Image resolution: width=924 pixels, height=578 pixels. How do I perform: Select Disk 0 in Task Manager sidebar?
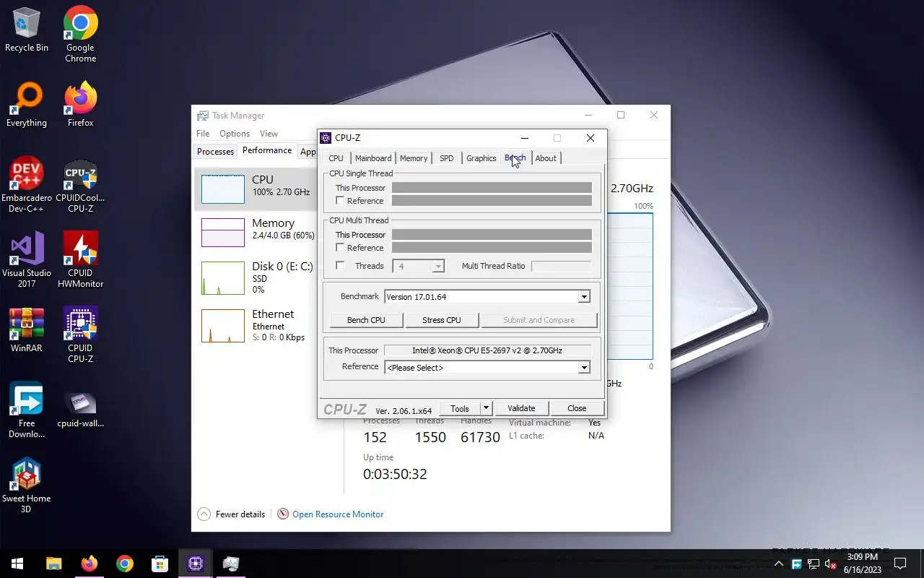(256, 277)
